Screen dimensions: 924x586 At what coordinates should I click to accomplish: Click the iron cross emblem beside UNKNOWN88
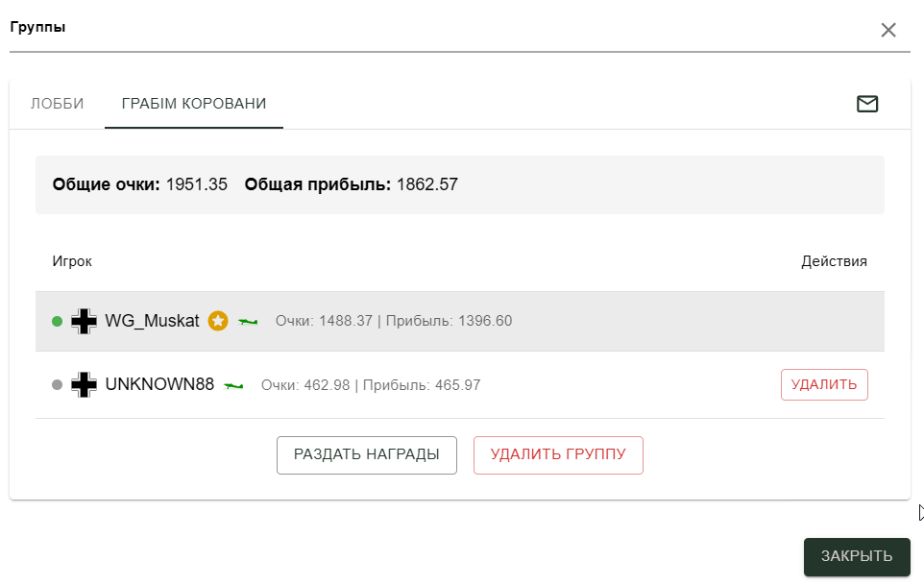85,385
